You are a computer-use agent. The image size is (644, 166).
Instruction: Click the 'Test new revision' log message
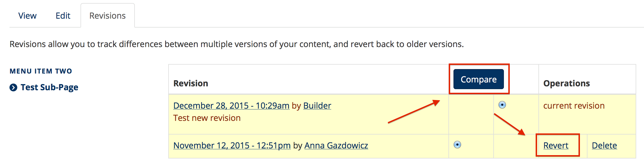(207, 118)
